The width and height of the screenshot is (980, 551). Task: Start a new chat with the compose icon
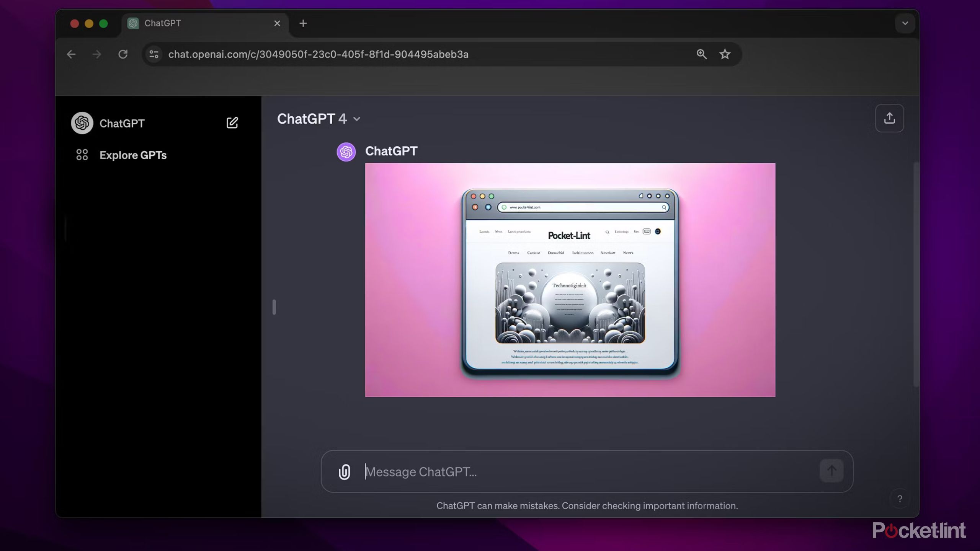(x=232, y=123)
